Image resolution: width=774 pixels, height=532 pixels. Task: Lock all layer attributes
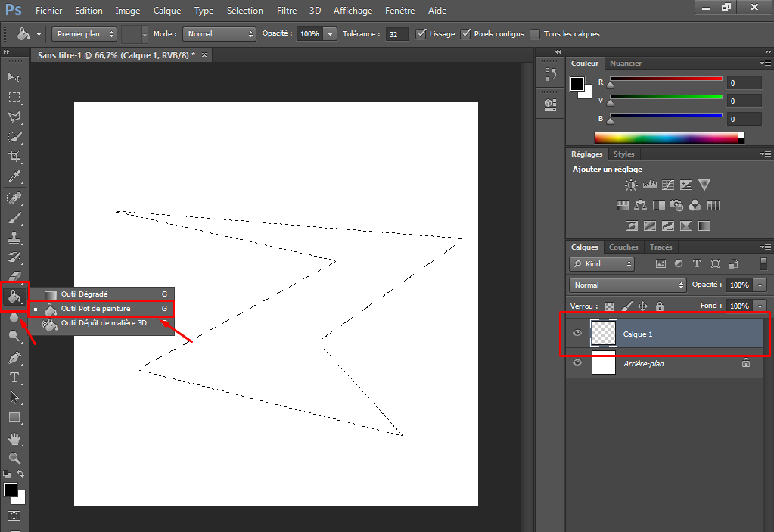660,306
